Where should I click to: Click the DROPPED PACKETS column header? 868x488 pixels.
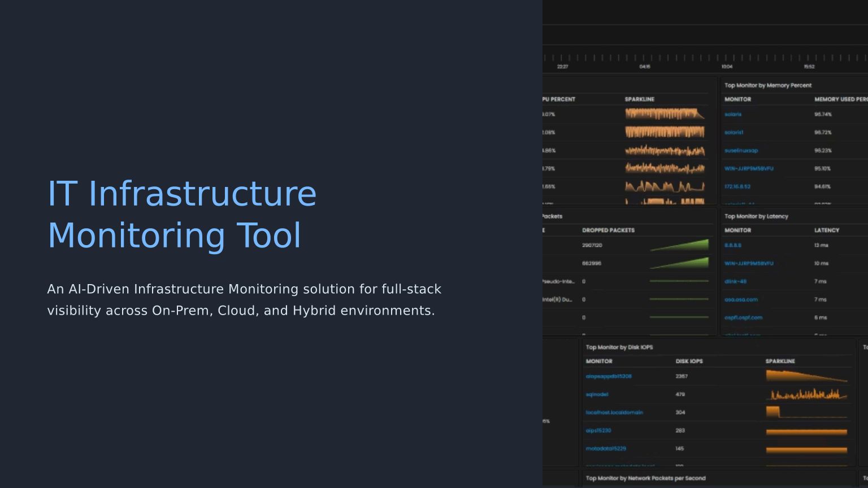[608, 230]
